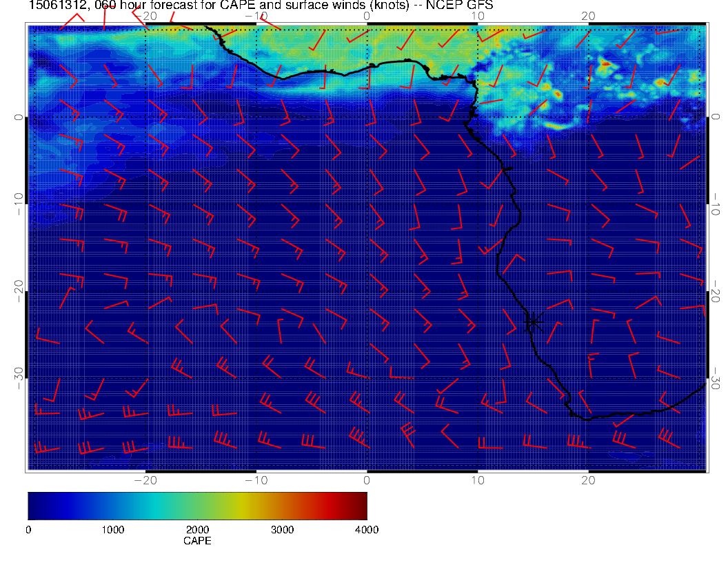Click the bottom axis longitude label -10
728x563 pixels.
255,480
